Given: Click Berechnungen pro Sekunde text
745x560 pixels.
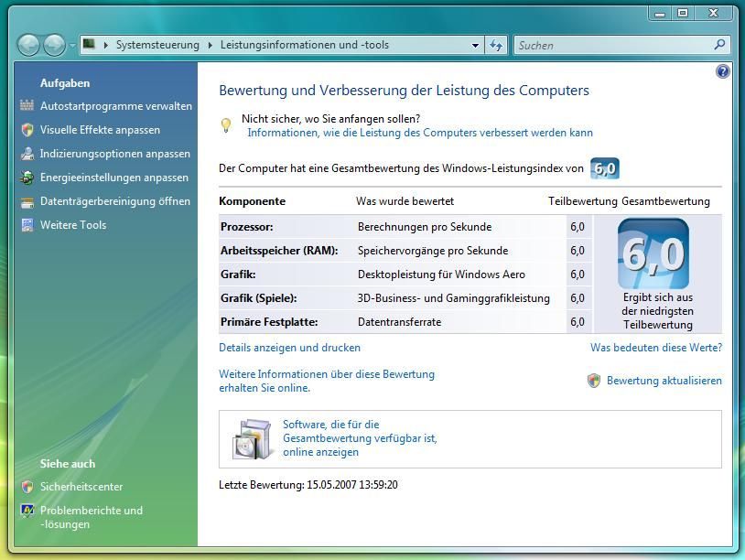Looking at the screenshot, I should coord(425,227).
